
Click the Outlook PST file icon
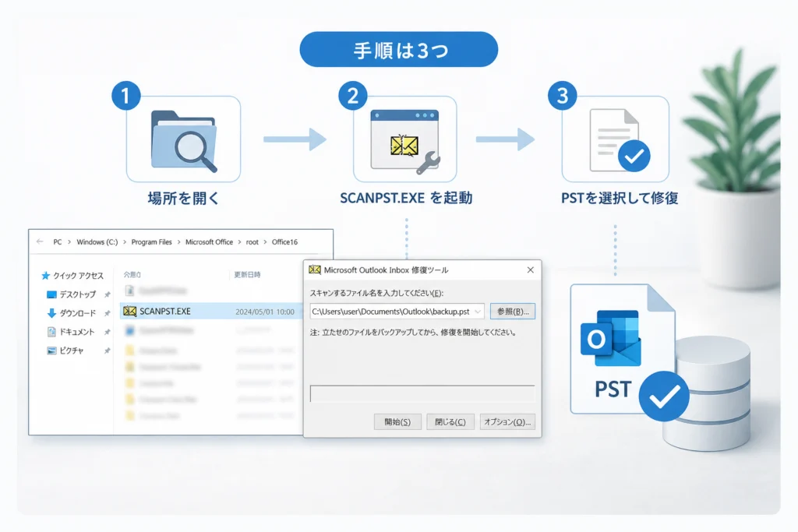point(623,349)
